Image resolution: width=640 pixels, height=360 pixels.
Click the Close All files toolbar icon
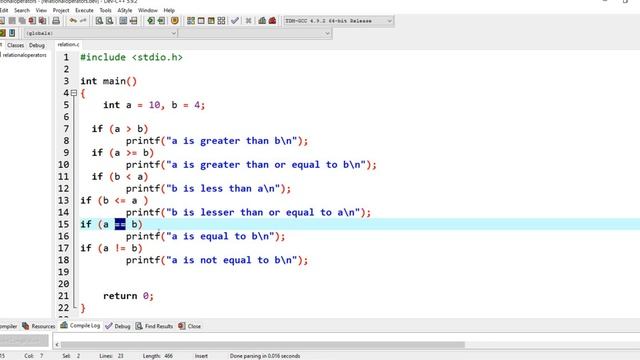pos(42,21)
